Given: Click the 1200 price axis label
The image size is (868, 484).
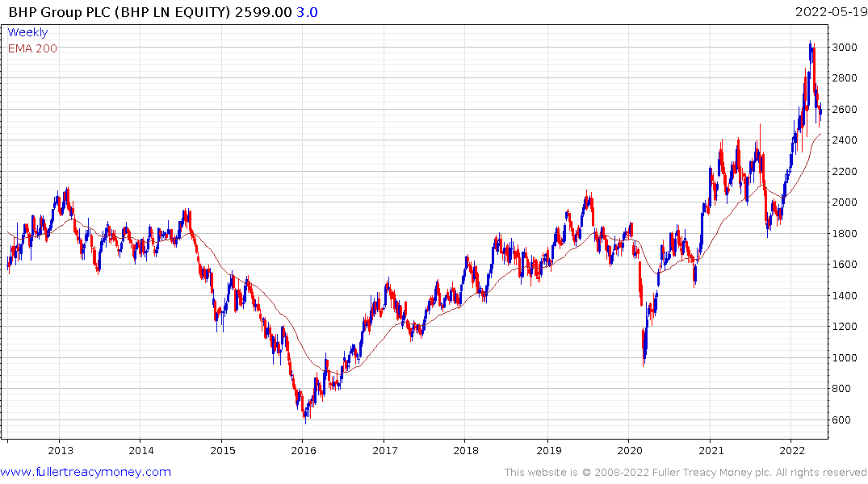Looking at the screenshot, I should click(x=845, y=327).
